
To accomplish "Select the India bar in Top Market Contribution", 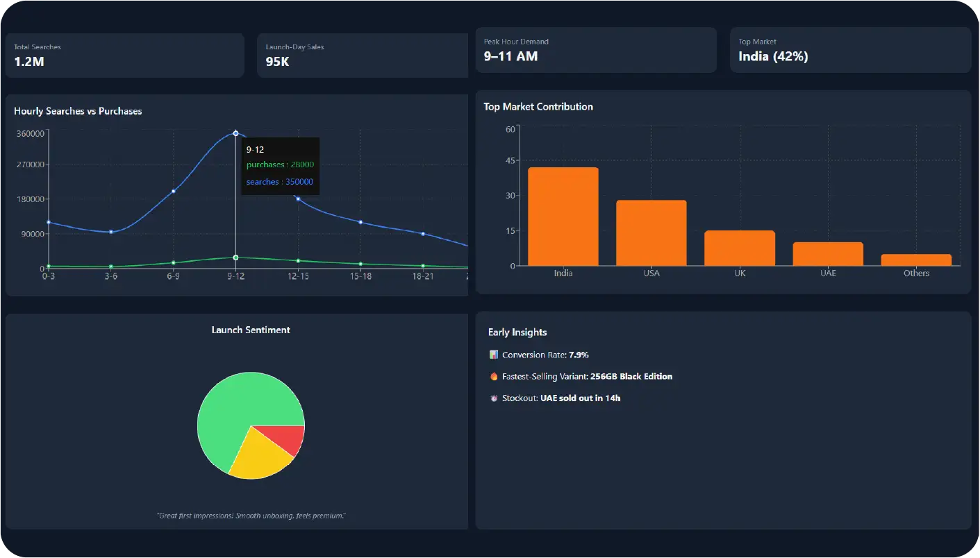I will click(x=563, y=217).
